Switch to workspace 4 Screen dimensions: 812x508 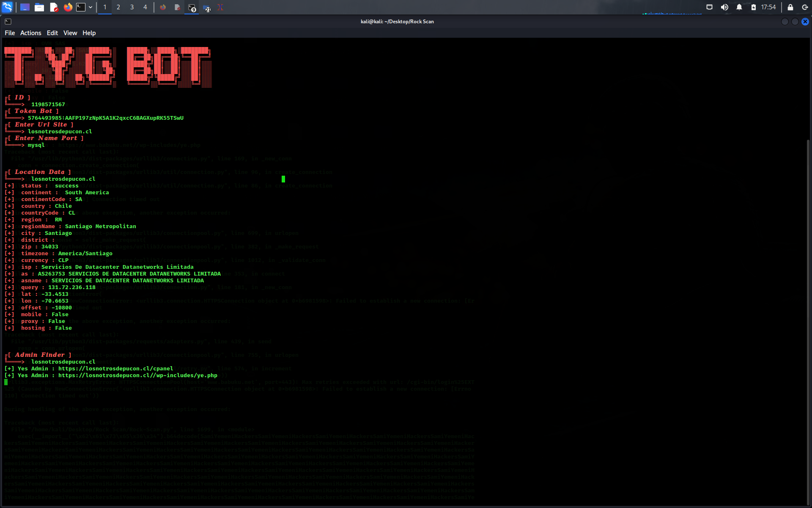click(x=145, y=7)
